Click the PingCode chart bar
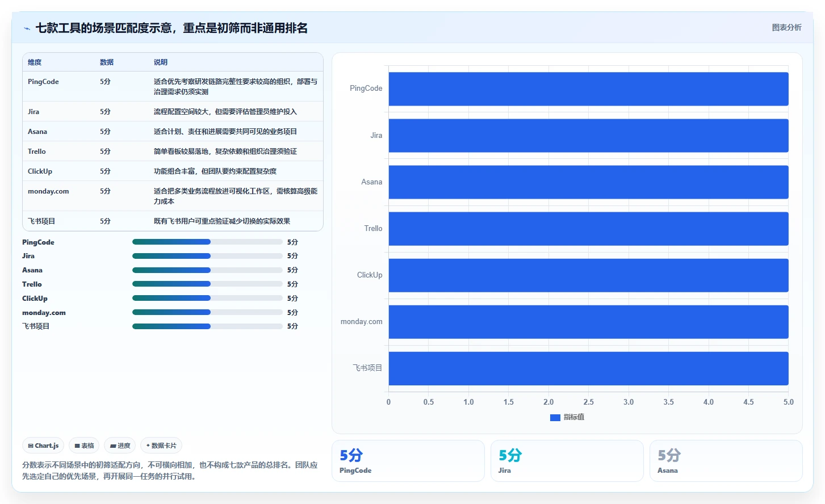 click(x=588, y=89)
